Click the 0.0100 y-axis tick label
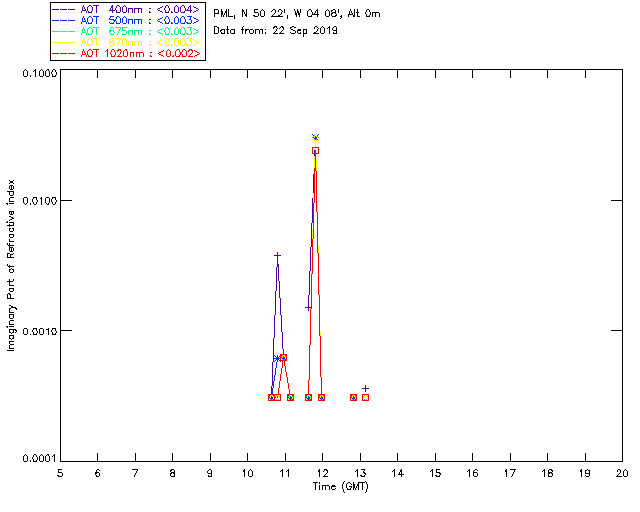The width and height of the screenshot is (640, 512). tap(39, 201)
